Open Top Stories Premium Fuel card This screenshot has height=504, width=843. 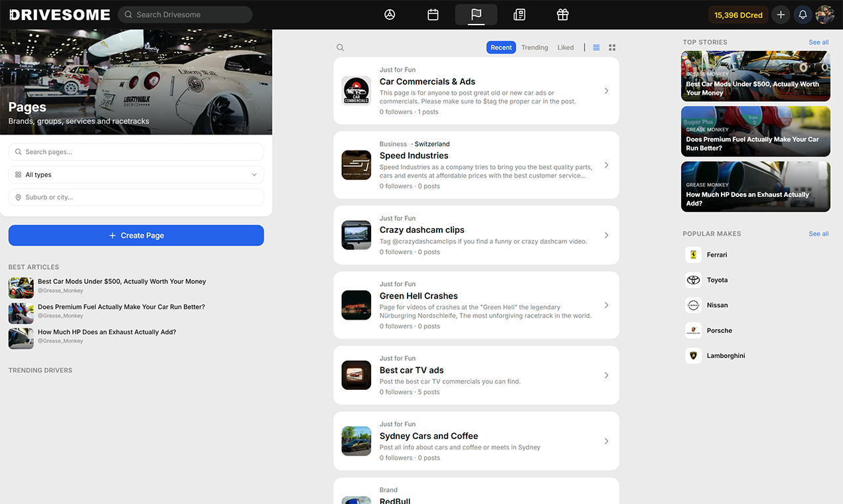click(755, 131)
